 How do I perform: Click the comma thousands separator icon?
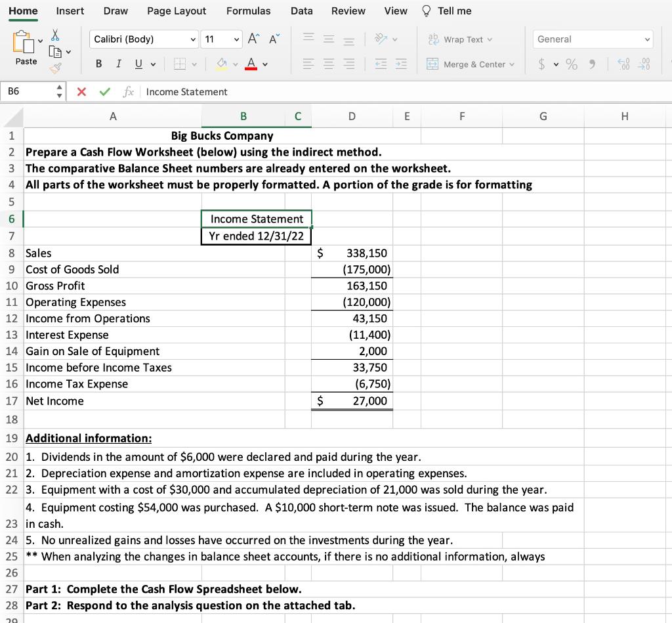coord(593,64)
